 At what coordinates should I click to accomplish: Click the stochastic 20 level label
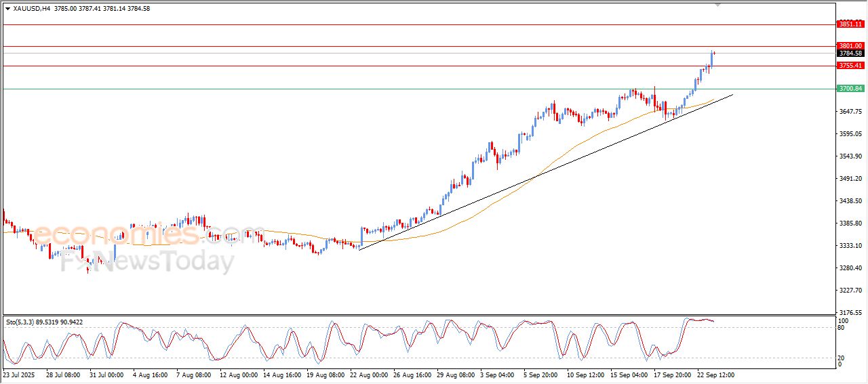pyautogui.click(x=842, y=357)
